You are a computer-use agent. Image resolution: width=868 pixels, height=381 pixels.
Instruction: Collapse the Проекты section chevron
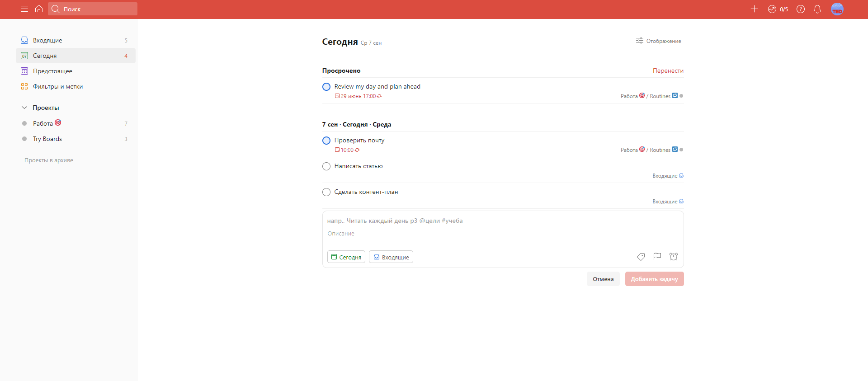pyautogui.click(x=24, y=108)
